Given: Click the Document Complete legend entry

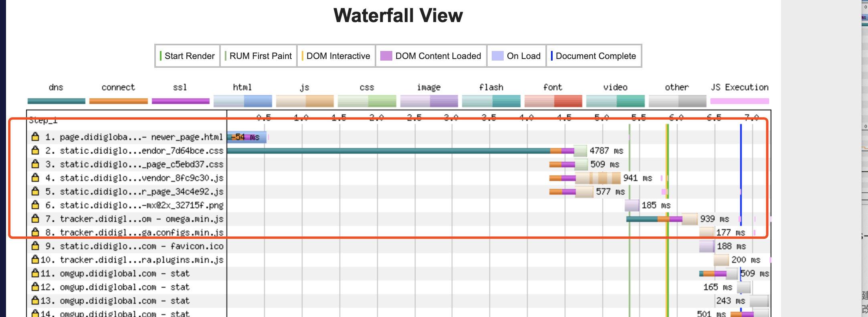Looking at the screenshot, I should 593,56.
